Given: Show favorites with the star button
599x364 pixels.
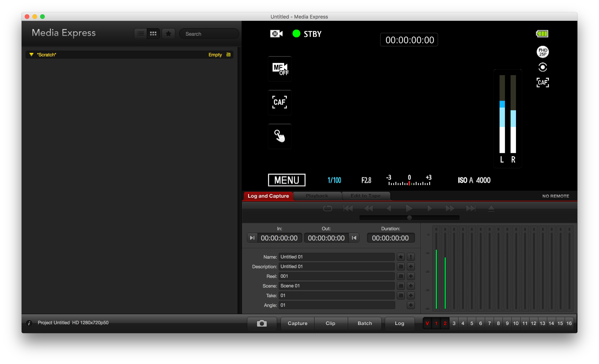Looking at the screenshot, I should pos(168,34).
